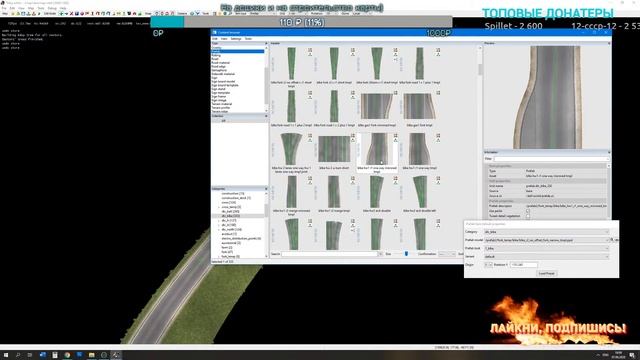Open Chrome from the taskbar
640x360 pixels.
click(67, 355)
